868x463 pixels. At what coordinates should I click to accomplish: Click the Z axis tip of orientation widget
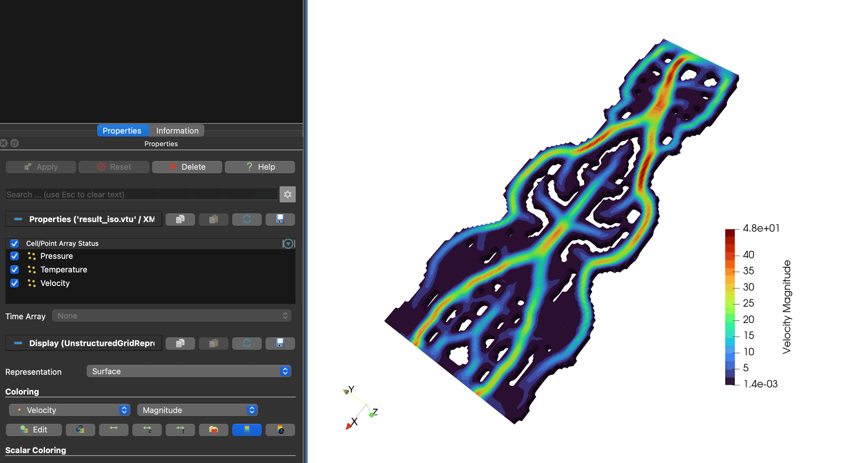tap(371, 414)
